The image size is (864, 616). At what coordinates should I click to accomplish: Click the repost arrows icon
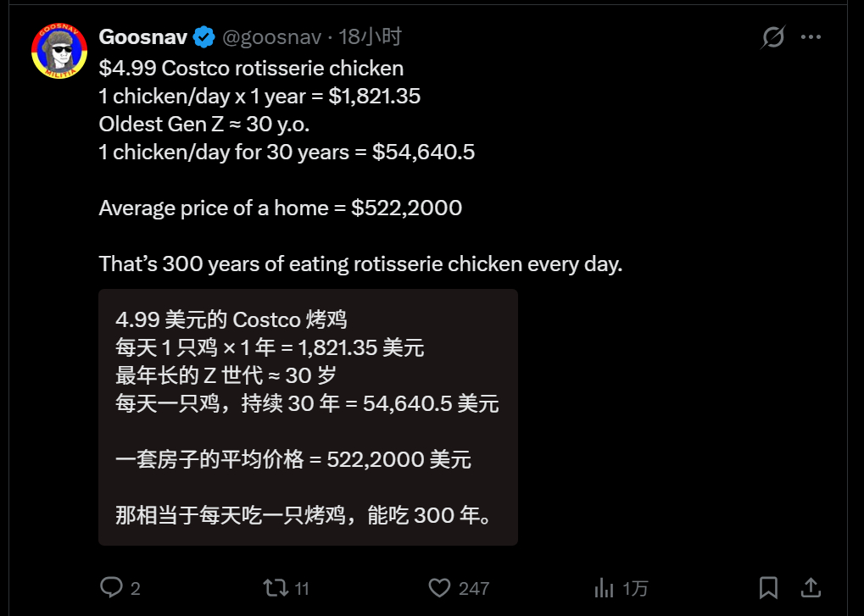pyautogui.click(x=274, y=587)
